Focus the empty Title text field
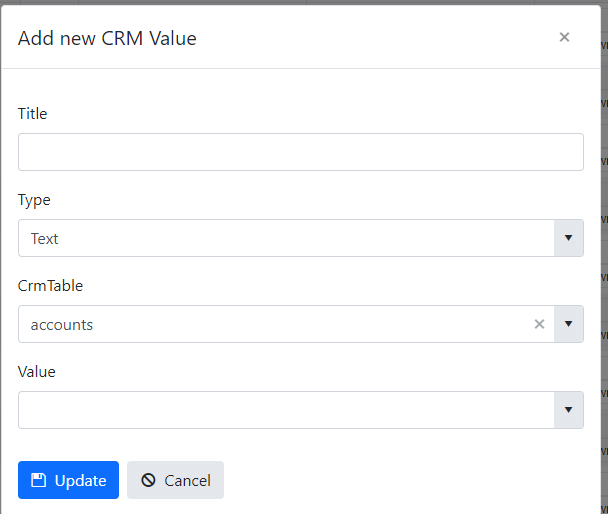 pyautogui.click(x=301, y=152)
